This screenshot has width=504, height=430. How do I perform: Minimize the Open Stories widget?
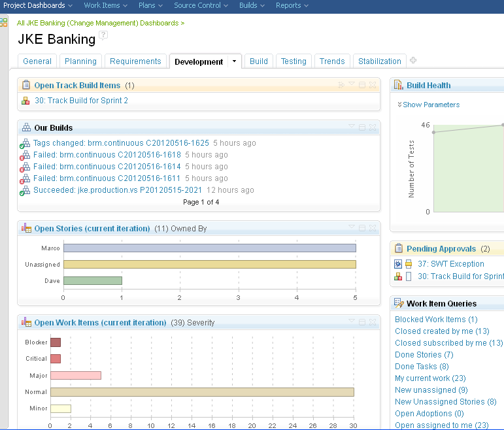click(x=361, y=228)
